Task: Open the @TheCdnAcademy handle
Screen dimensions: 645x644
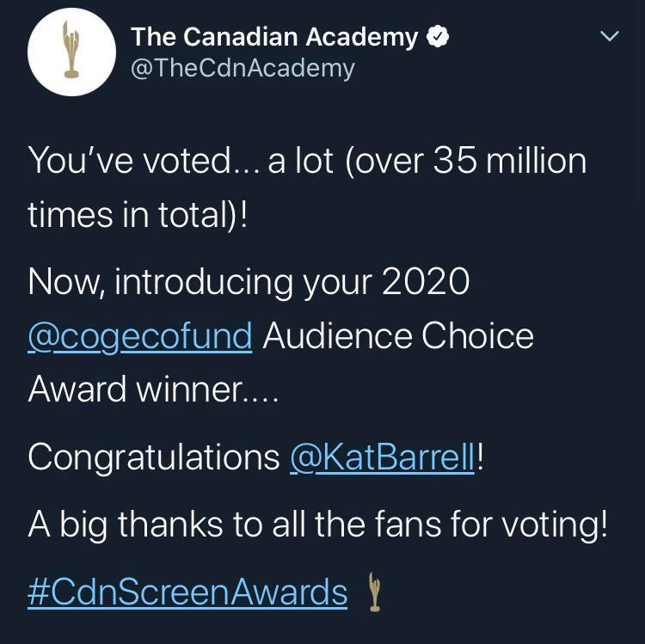Action: [242, 68]
